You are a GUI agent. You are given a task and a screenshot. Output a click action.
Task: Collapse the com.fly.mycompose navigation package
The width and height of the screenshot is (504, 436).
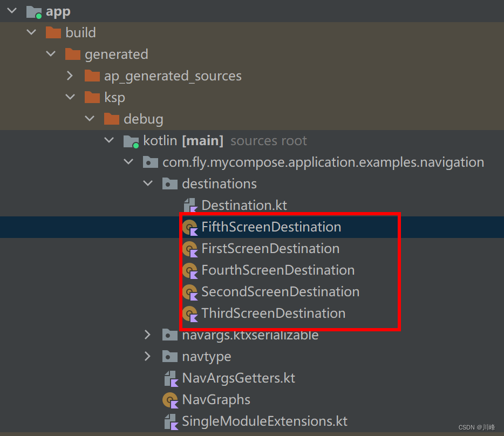click(x=128, y=162)
